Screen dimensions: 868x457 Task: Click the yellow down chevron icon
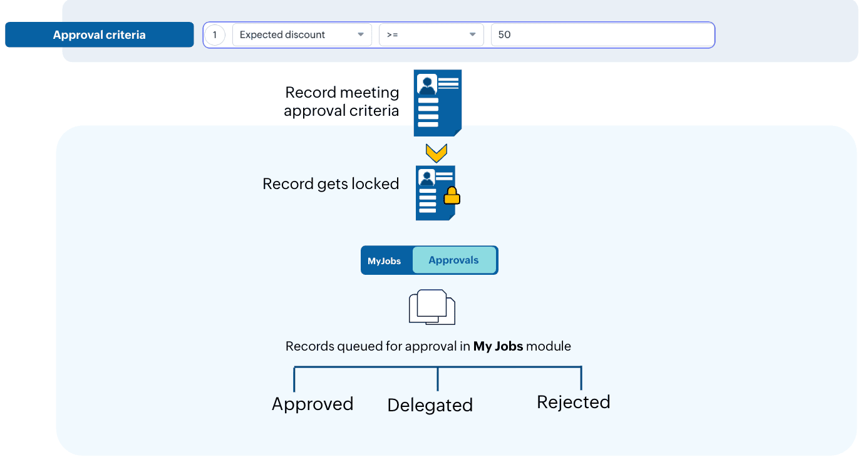tap(436, 153)
